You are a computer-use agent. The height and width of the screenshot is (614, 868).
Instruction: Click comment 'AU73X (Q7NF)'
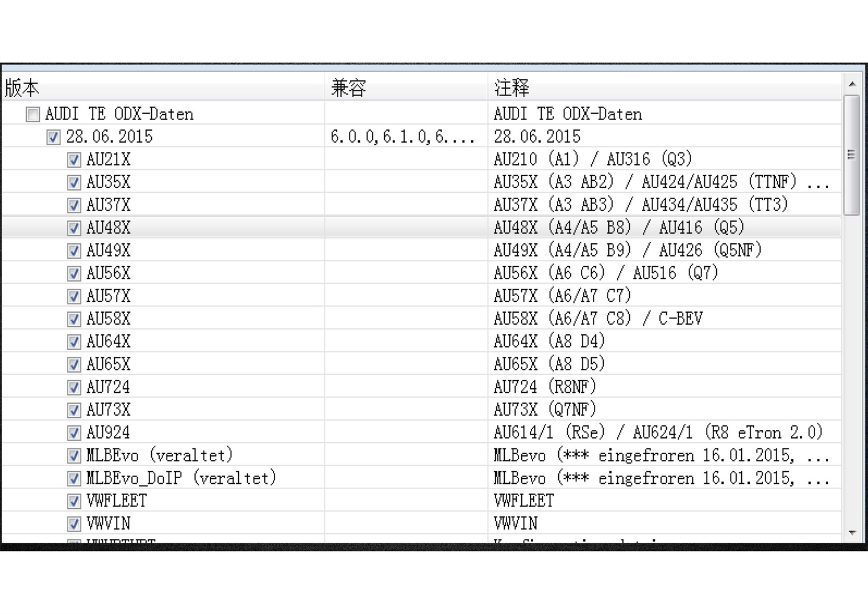pos(545,410)
